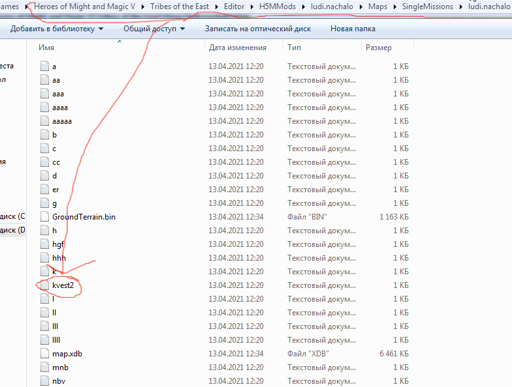Screen dimensions: 512x387
Task: Select the icon of file 'nbv'
Action: 44,381
